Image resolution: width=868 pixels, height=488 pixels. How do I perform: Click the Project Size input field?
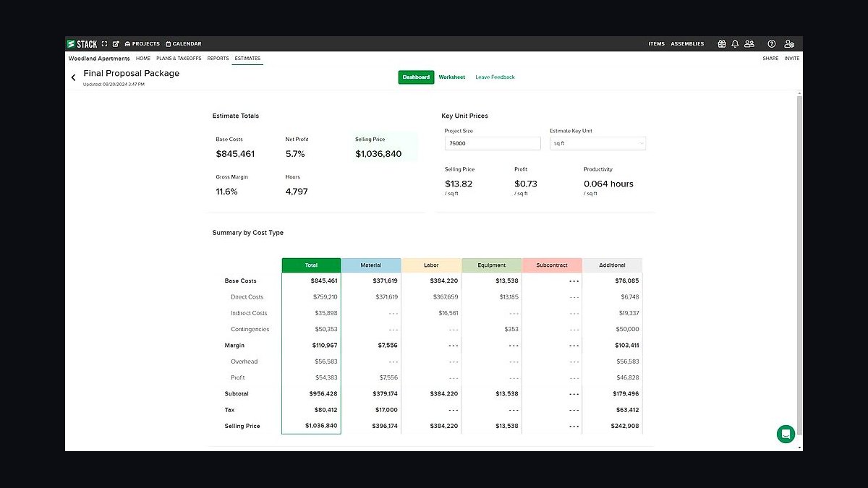pyautogui.click(x=493, y=143)
